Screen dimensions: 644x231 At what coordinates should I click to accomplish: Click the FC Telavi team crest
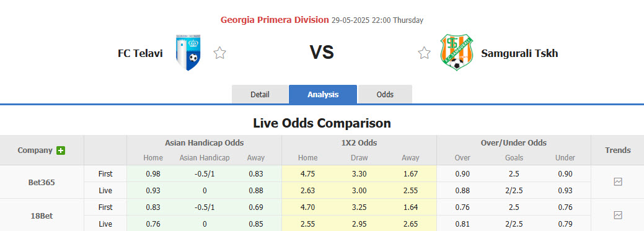(x=188, y=53)
